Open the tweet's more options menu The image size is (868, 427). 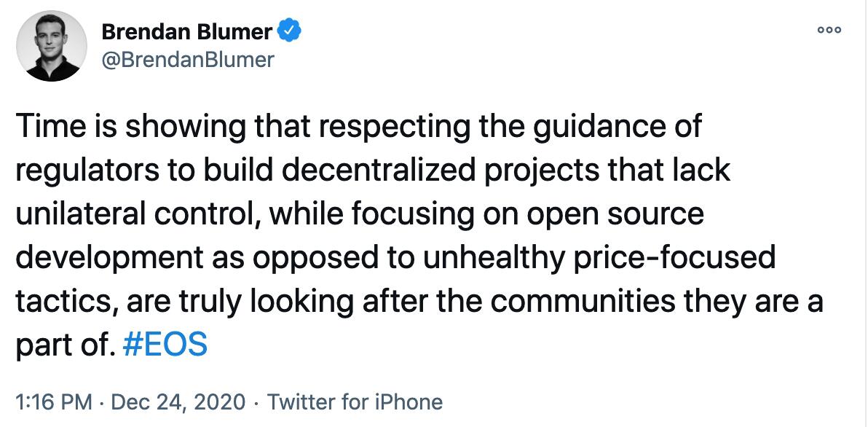829,30
